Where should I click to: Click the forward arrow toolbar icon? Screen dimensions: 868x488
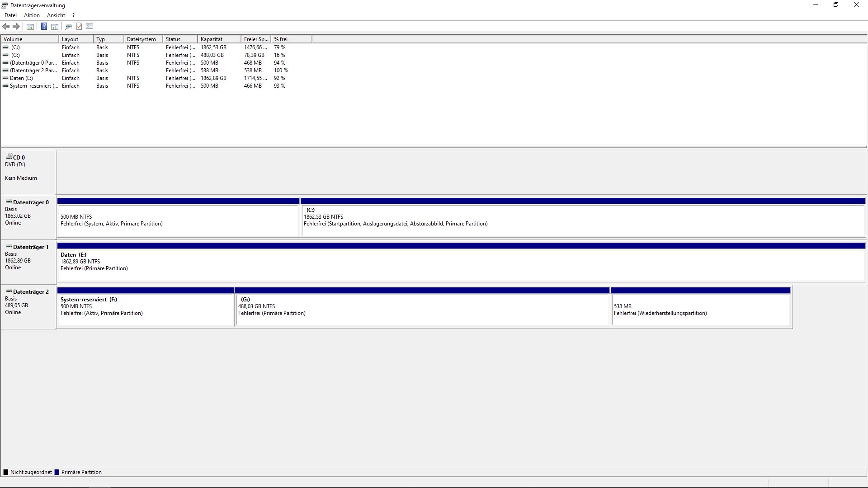point(16,27)
